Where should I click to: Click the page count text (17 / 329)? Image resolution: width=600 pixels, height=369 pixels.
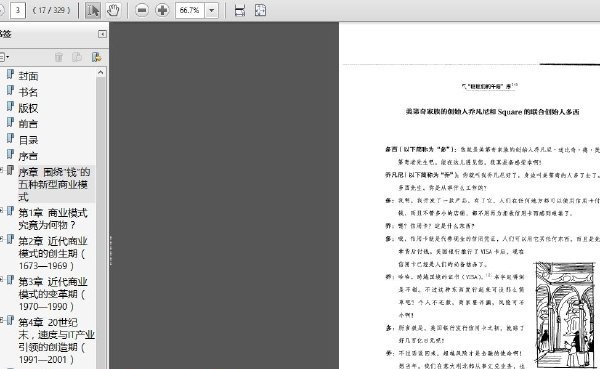tap(51, 10)
